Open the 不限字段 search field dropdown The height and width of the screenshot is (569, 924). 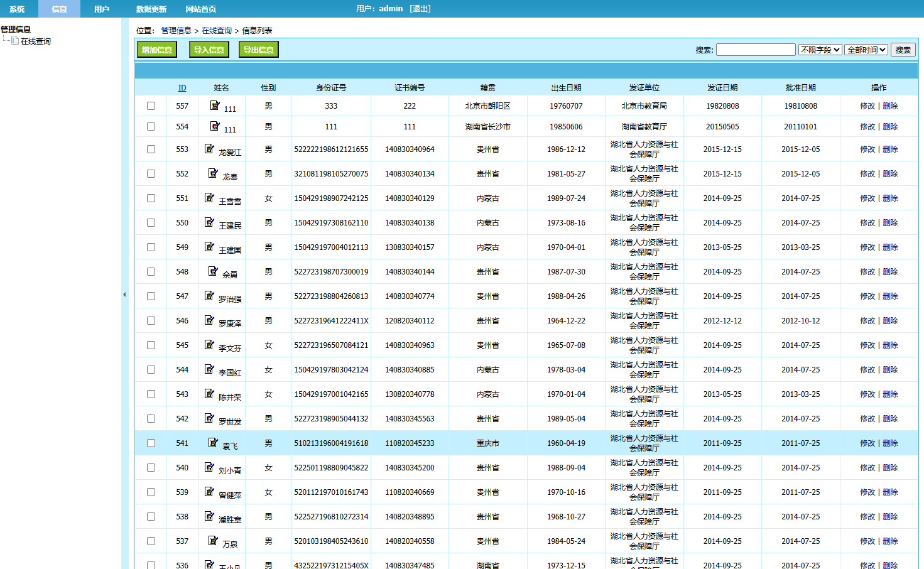click(820, 50)
